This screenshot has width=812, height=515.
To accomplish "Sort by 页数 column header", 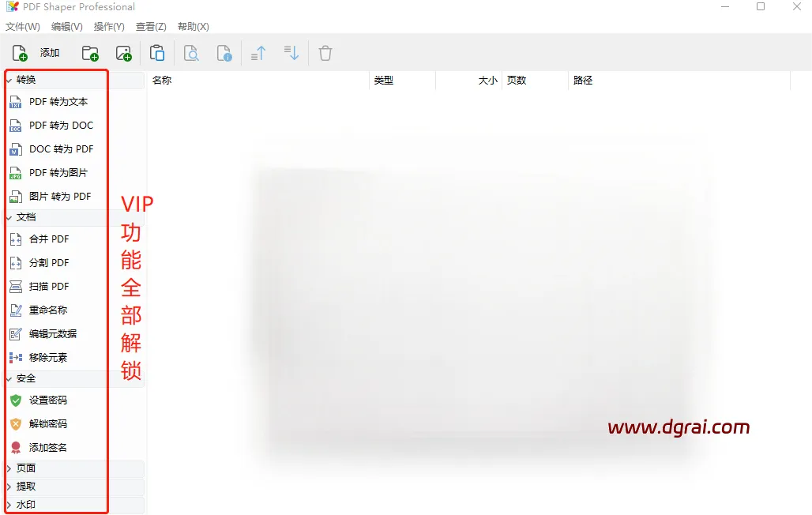I will tap(517, 81).
